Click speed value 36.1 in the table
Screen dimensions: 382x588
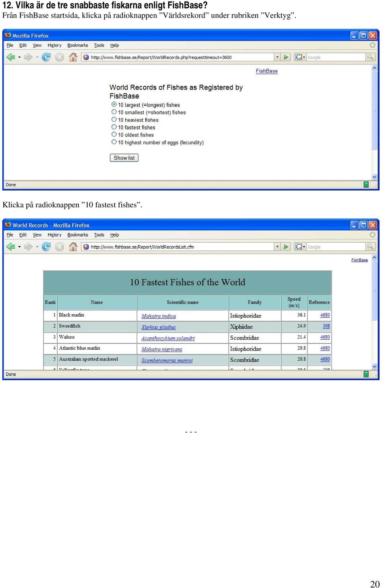tap(301, 315)
